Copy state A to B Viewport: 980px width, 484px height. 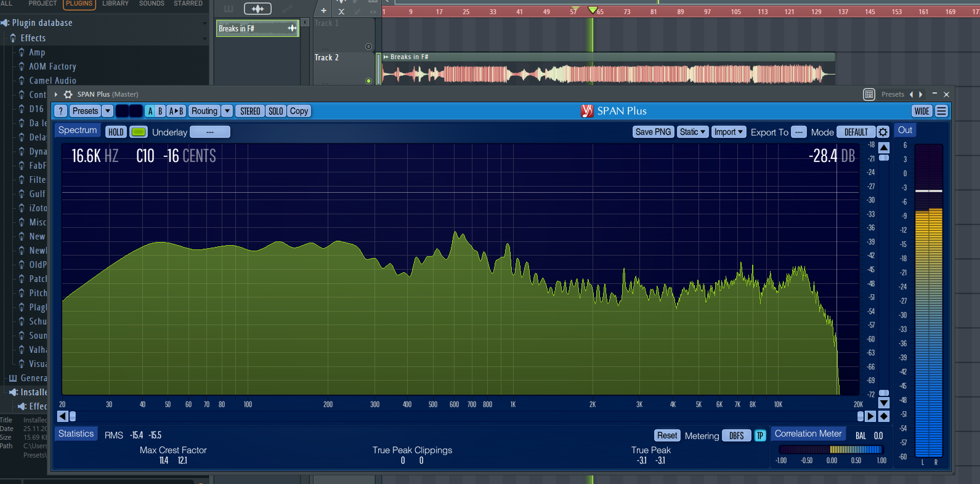point(176,111)
